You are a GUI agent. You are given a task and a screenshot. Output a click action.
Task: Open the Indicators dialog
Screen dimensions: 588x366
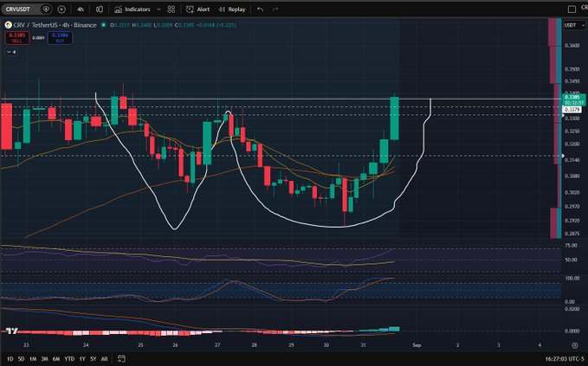point(132,9)
